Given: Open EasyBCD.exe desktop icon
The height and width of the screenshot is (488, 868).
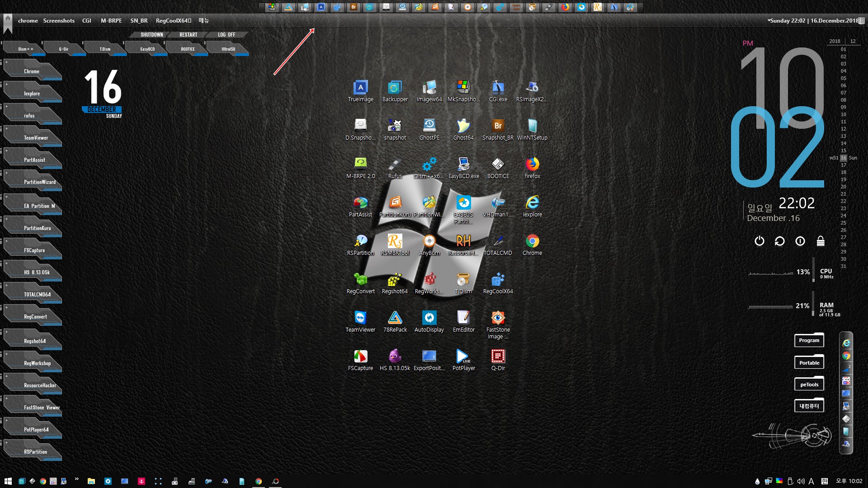Looking at the screenshot, I should click(463, 168).
